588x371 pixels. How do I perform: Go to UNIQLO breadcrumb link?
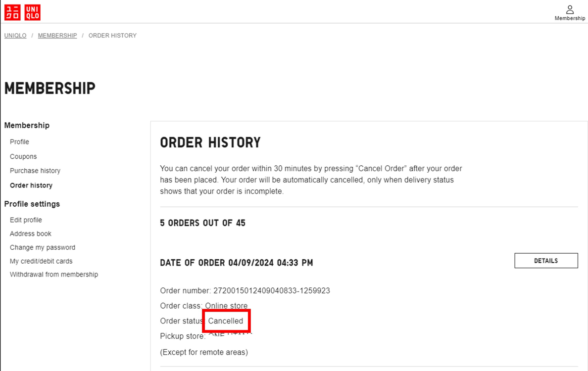(15, 36)
